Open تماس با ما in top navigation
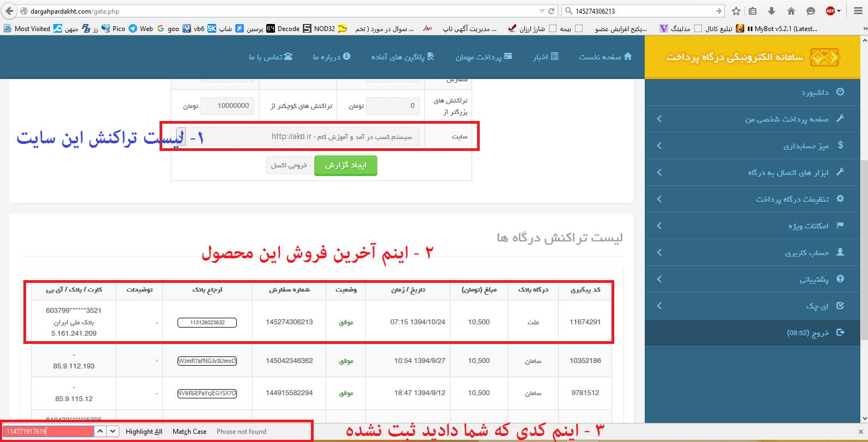 271,57
